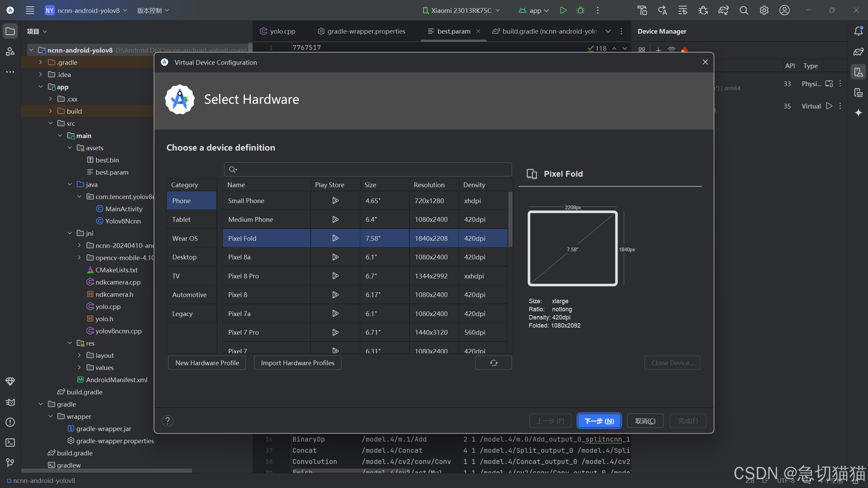Click the dialog help question mark

[167, 421]
